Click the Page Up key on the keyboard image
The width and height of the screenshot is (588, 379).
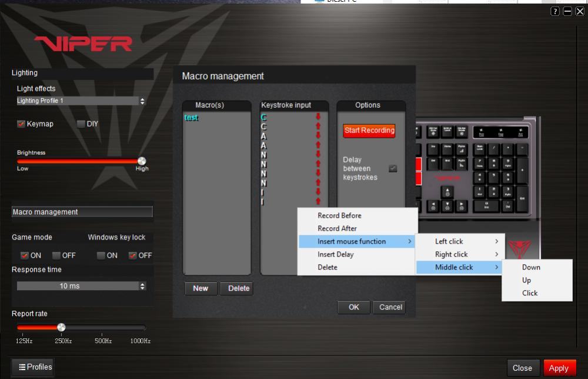462,149
